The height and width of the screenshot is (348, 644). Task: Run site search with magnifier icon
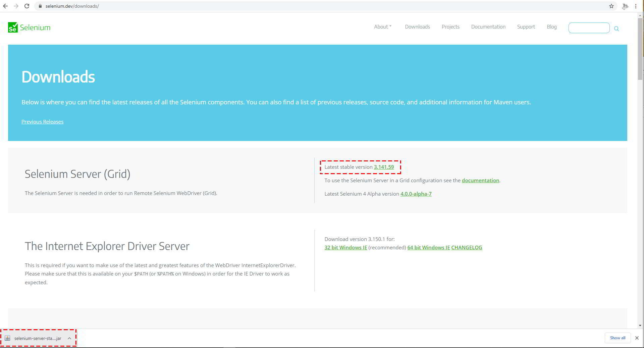point(616,29)
